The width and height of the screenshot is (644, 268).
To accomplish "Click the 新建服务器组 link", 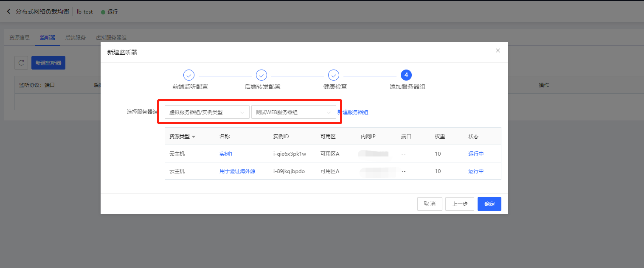I will [x=353, y=112].
